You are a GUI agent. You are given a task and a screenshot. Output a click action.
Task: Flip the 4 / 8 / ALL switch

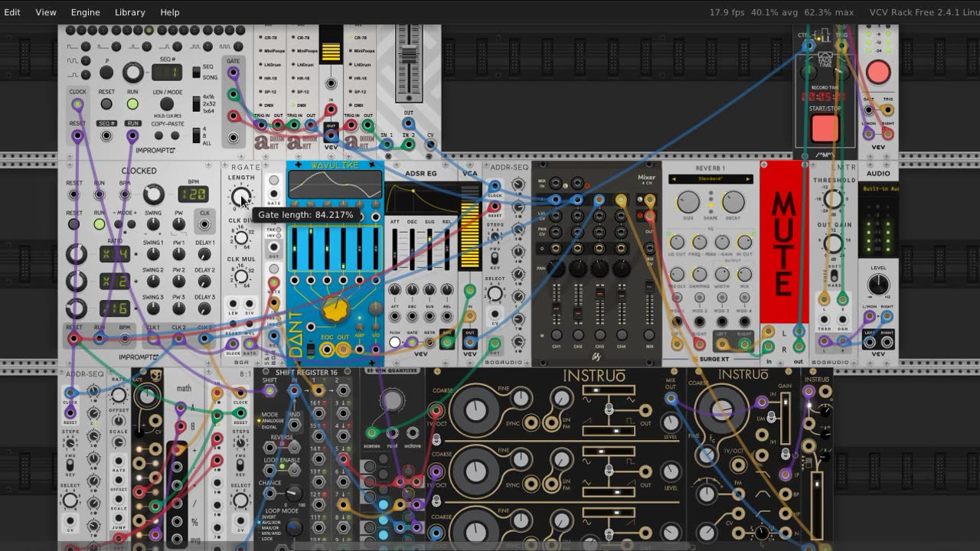pyautogui.click(x=197, y=136)
